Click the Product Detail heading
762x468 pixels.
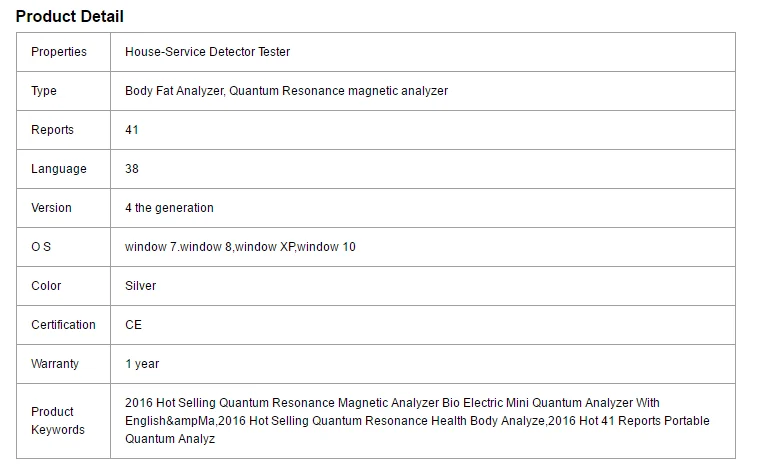point(70,16)
